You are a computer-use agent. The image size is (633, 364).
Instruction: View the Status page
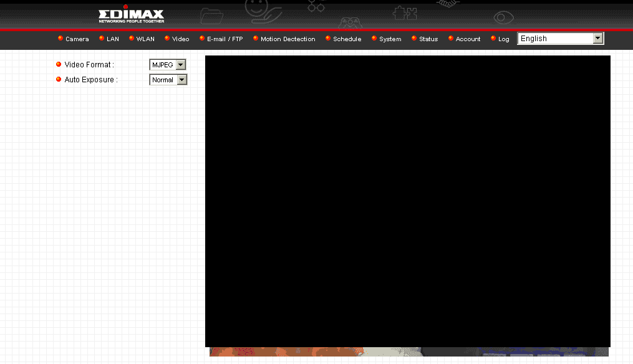pos(428,39)
